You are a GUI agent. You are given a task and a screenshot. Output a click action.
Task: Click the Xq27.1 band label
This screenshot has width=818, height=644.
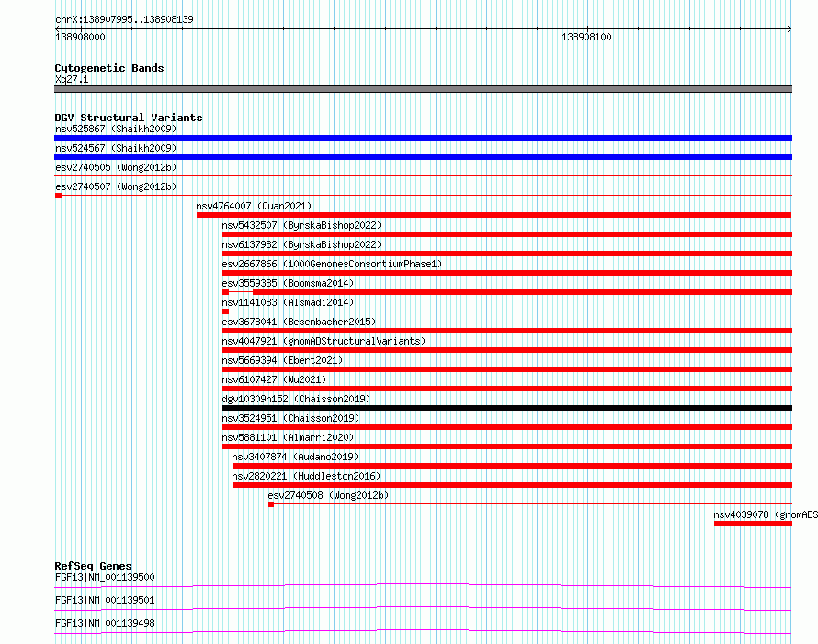point(72,79)
